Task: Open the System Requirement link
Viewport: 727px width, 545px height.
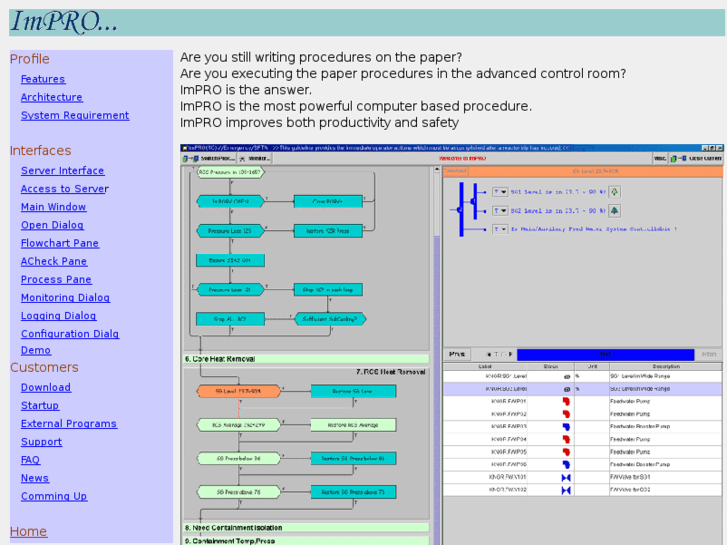Action: click(75, 115)
